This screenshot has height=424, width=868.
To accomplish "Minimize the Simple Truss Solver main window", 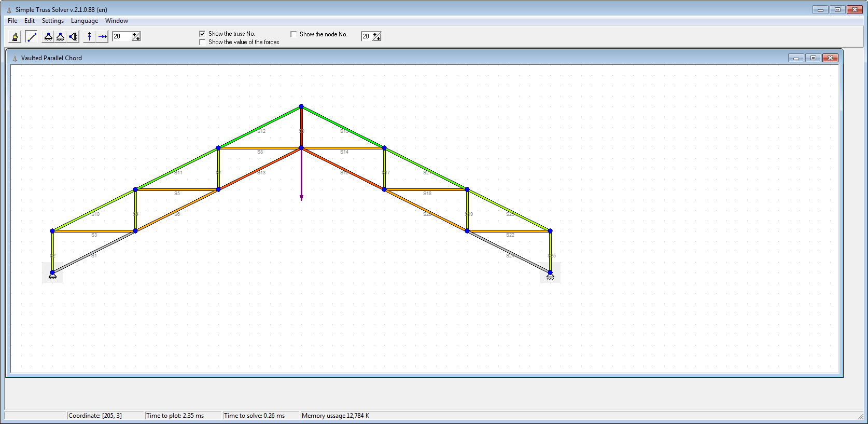I will pos(820,10).
